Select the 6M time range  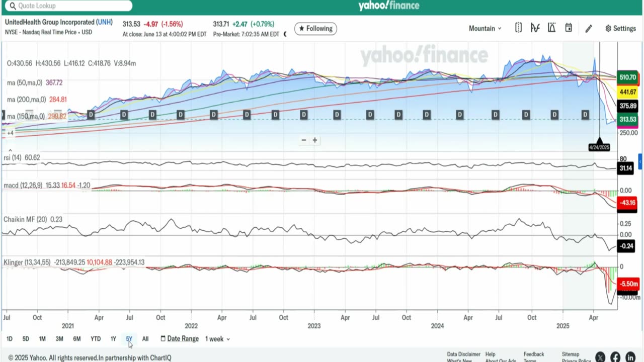77,339
